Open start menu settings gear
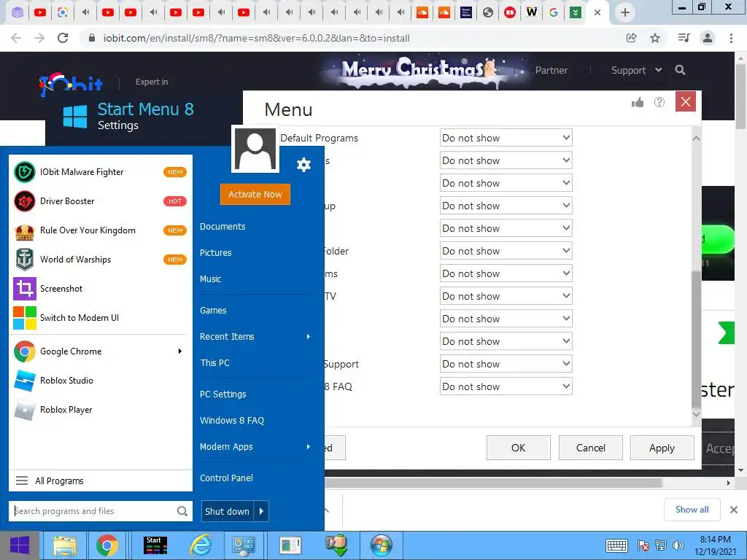747x560 pixels. 303,165
